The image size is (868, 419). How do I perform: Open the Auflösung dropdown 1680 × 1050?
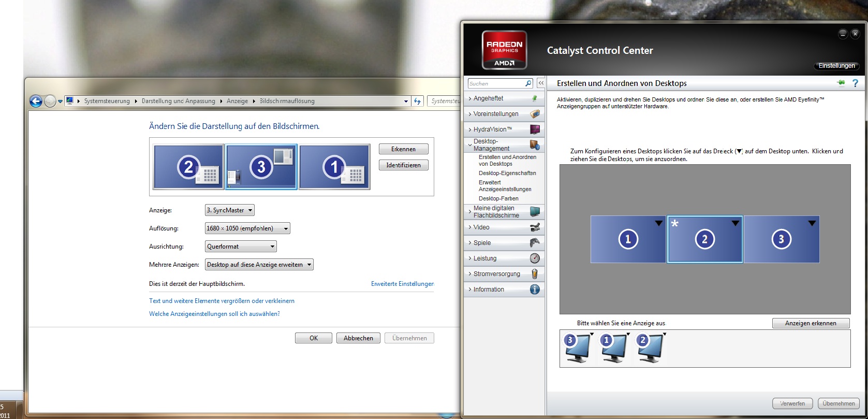tap(247, 228)
